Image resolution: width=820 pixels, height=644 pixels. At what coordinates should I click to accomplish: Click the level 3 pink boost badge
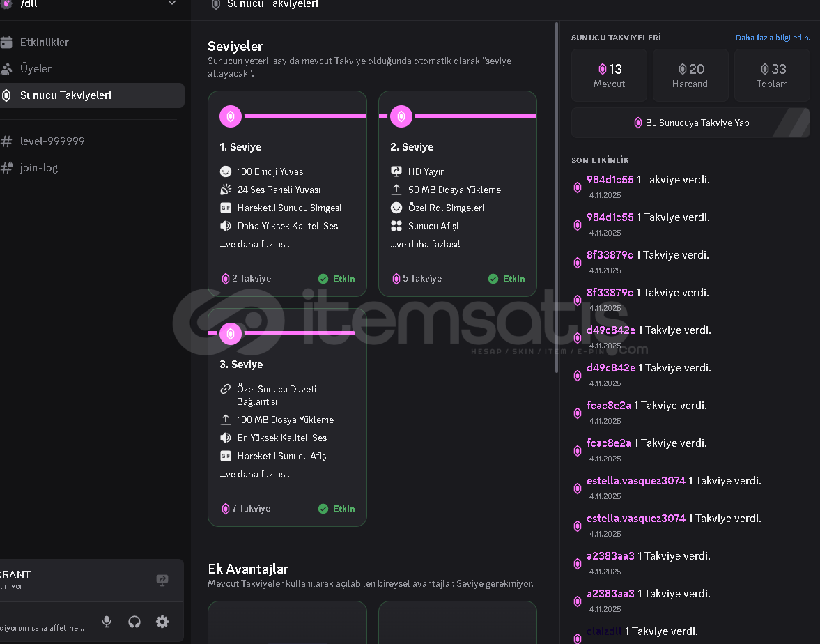(x=231, y=334)
